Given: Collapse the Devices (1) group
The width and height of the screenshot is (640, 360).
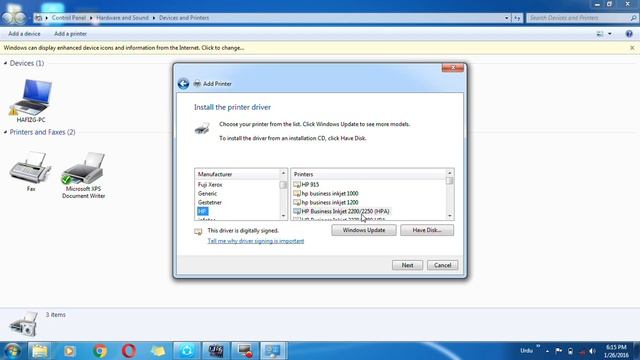Looking at the screenshot, I should pyautogui.click(x=5, y=63).
